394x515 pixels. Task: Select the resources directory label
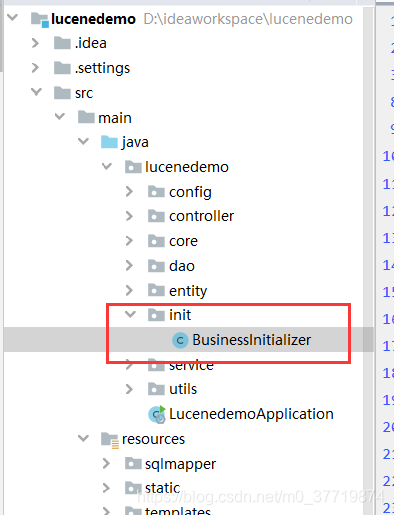pos(153,439)
